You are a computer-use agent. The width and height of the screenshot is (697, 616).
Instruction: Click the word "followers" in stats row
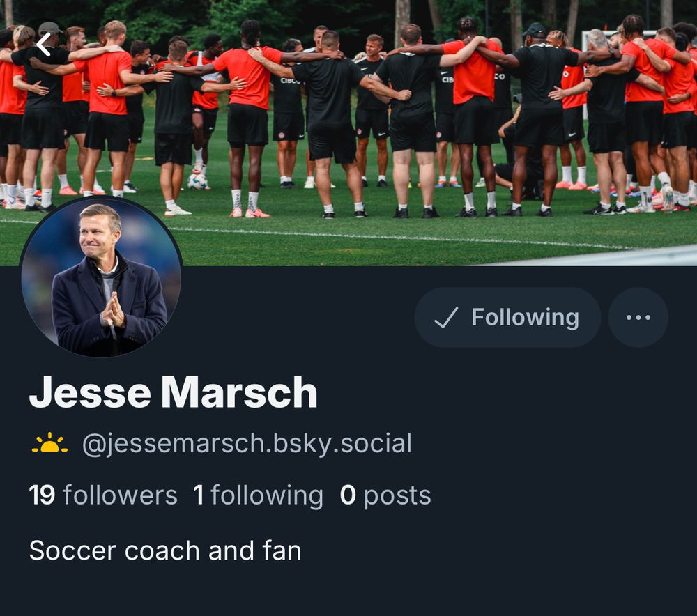tap(120, 495)
